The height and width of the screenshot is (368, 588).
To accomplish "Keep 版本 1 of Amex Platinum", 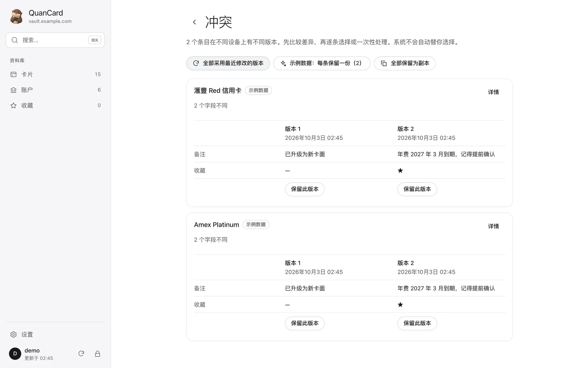I will click(x=305, y=323).
